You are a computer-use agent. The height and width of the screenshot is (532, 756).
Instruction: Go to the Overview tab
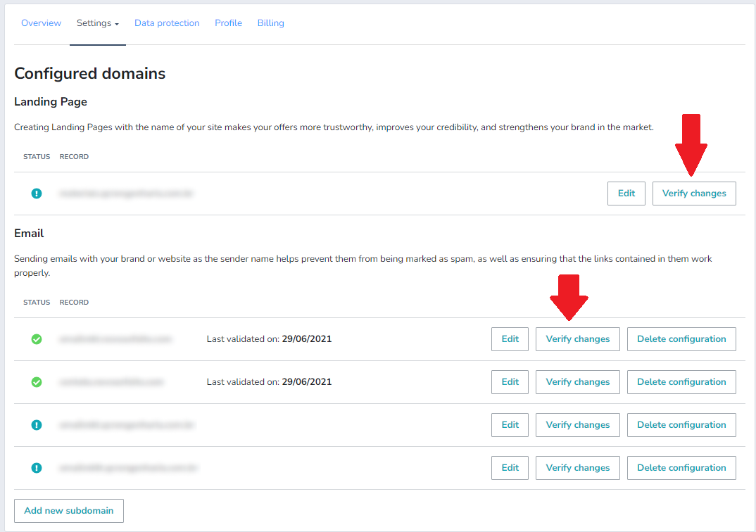[41, 23]
